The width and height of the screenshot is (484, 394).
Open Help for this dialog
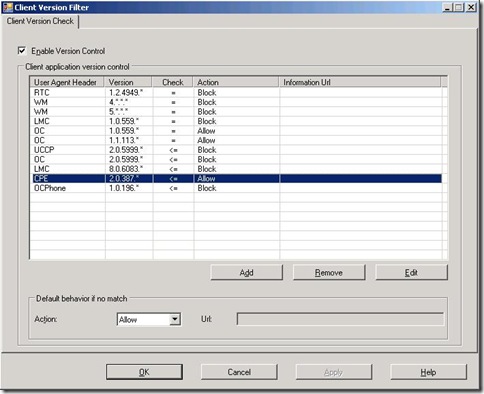coord(428,372)
